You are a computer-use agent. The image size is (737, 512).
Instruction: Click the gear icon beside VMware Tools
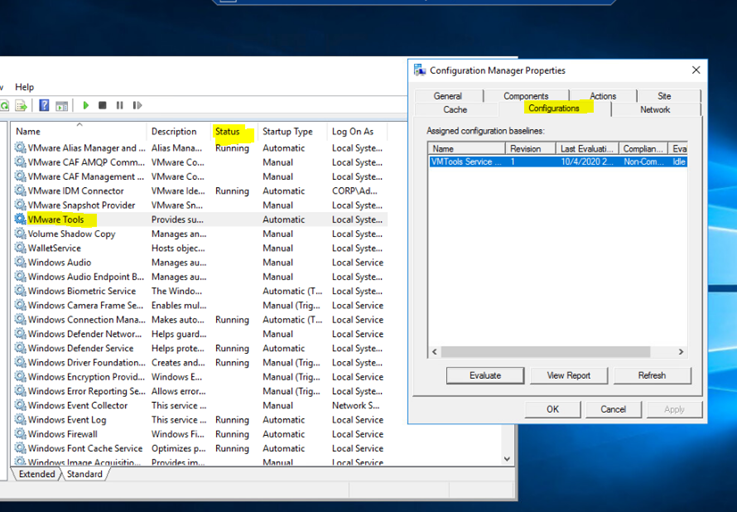click(20, 219)
